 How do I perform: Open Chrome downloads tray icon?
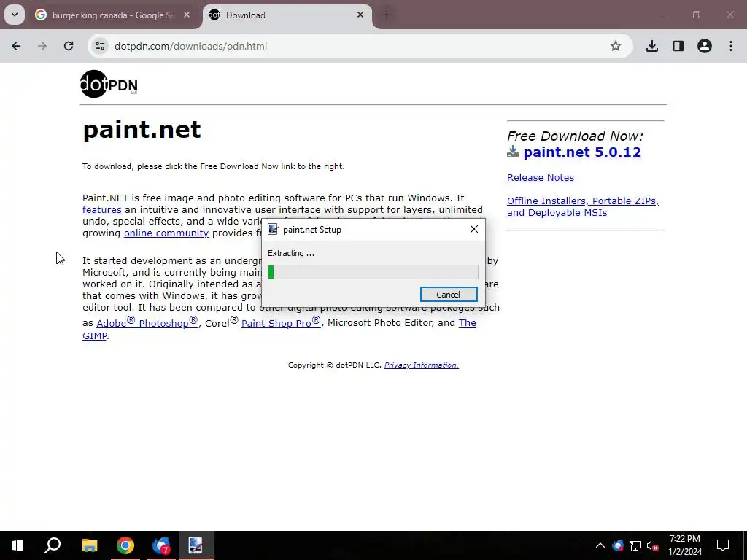[x=652, y=46]
